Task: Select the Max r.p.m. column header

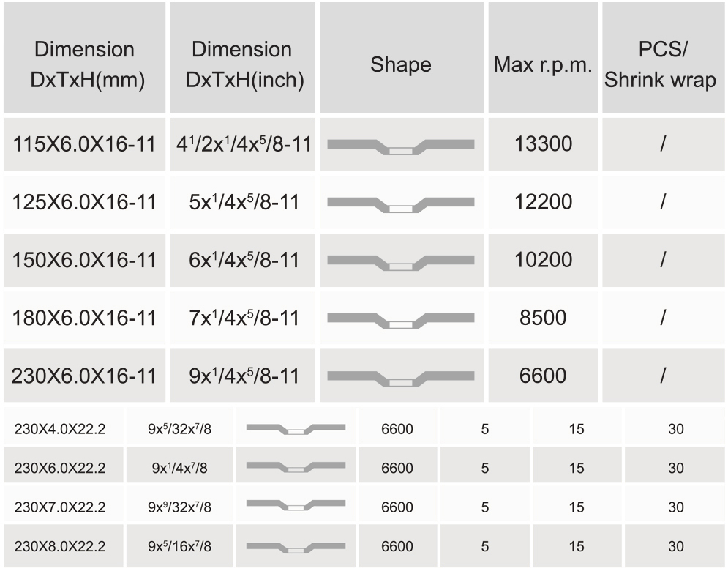Action: pos(543,64)
